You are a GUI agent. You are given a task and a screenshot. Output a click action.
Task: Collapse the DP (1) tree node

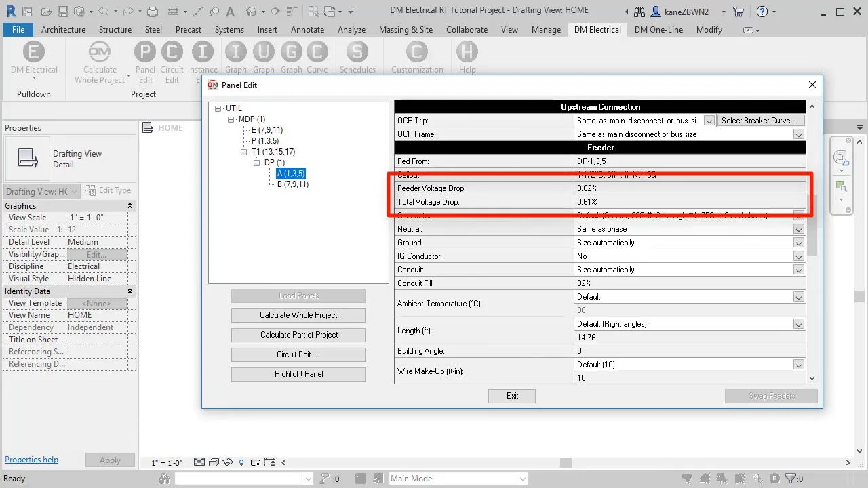coord(257,163)
